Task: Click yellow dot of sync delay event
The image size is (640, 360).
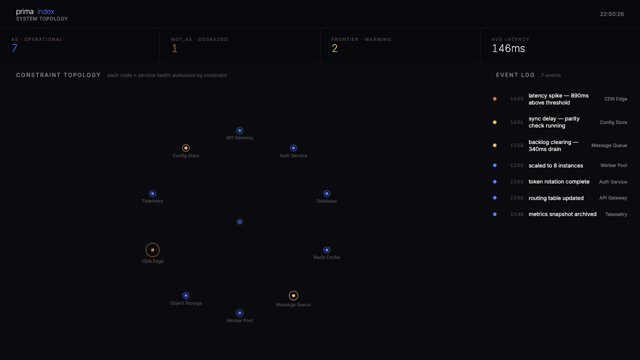Action: [495, 122]
